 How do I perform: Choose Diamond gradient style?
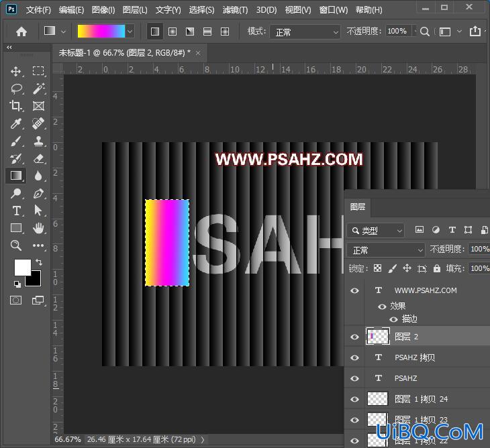click(225, 32)
